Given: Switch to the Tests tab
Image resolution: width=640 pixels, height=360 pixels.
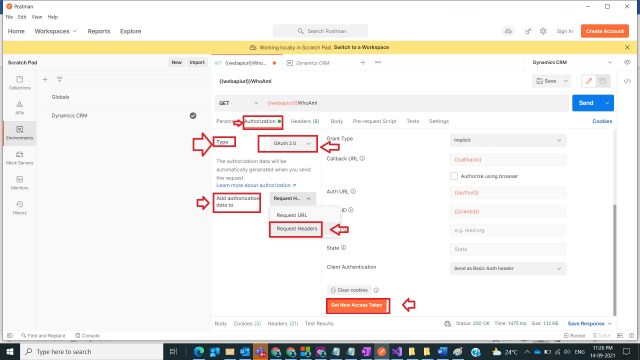Looking at the screenshot, I should tap(413, 121).
